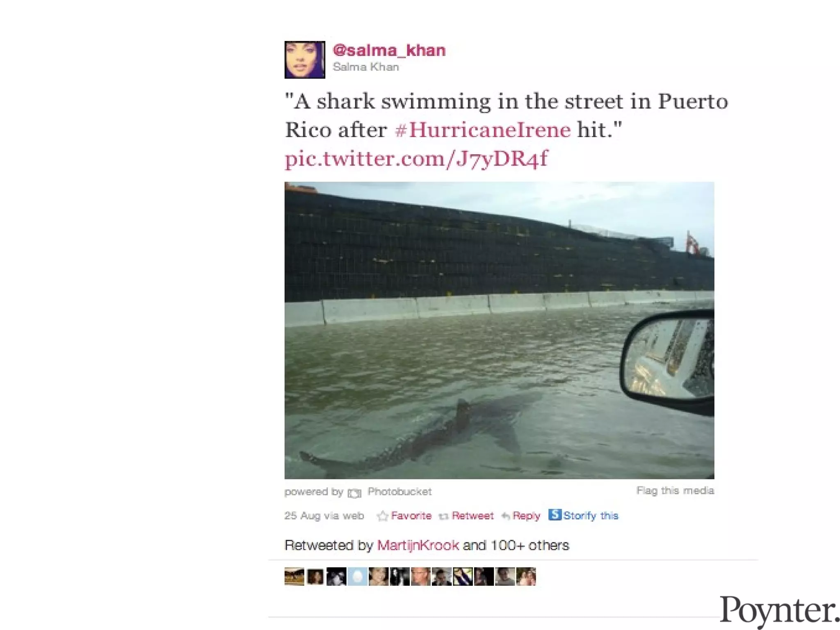The image size is (840, 630).
Task: Click the light blue egg retweeter avatar
Action: click(358, 577)
